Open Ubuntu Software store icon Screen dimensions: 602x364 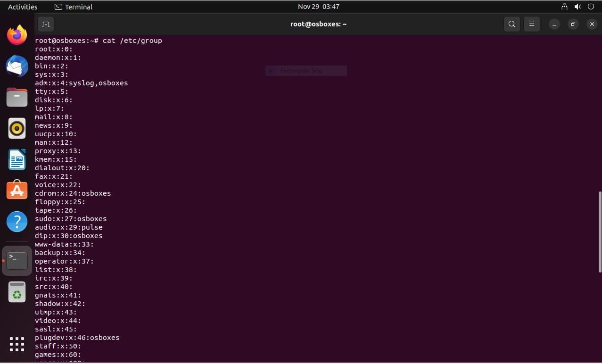tap(17, 190)
